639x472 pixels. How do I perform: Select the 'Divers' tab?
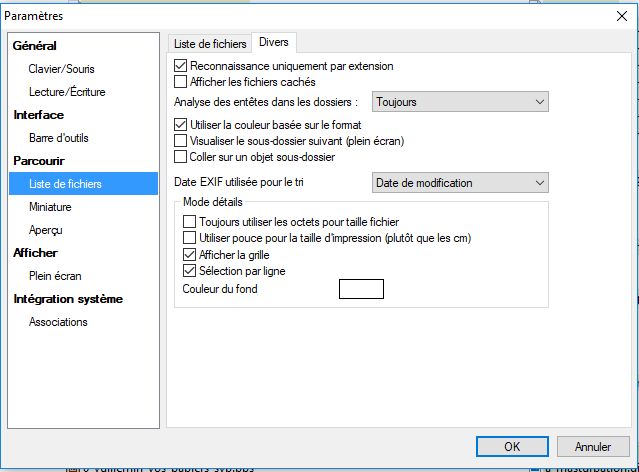tap(273, 42)
